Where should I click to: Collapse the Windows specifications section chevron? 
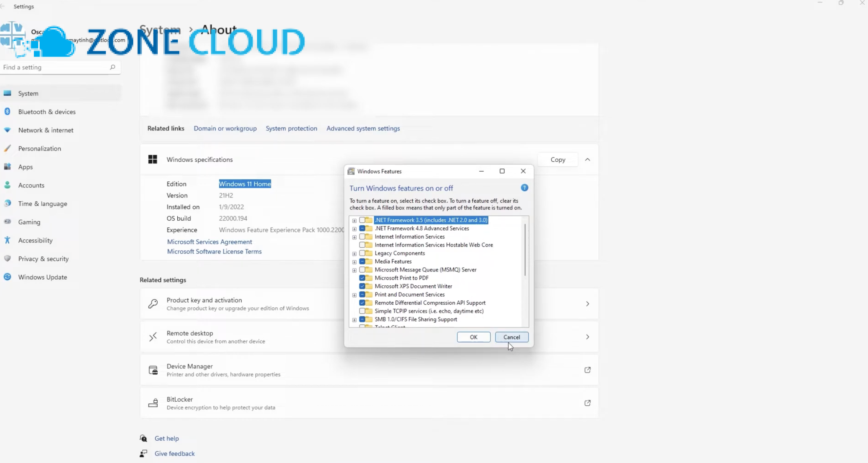[x=587, y=160]
